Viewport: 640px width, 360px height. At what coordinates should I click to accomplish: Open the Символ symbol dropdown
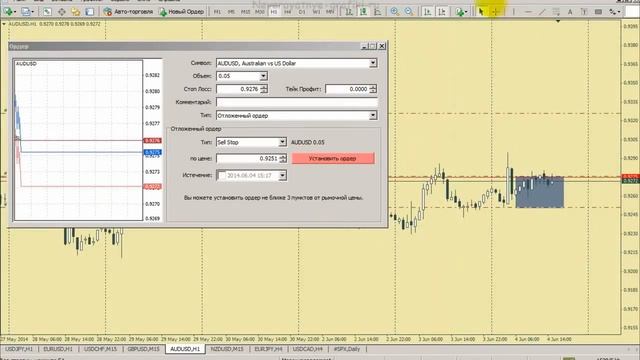(x=373, y=63)
